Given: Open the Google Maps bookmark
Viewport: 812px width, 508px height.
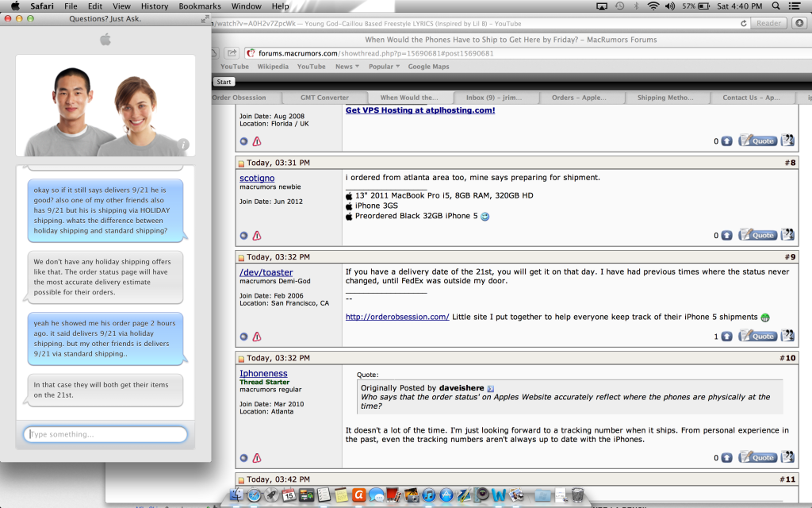Looking at the screenshot, I should (428, 67).
